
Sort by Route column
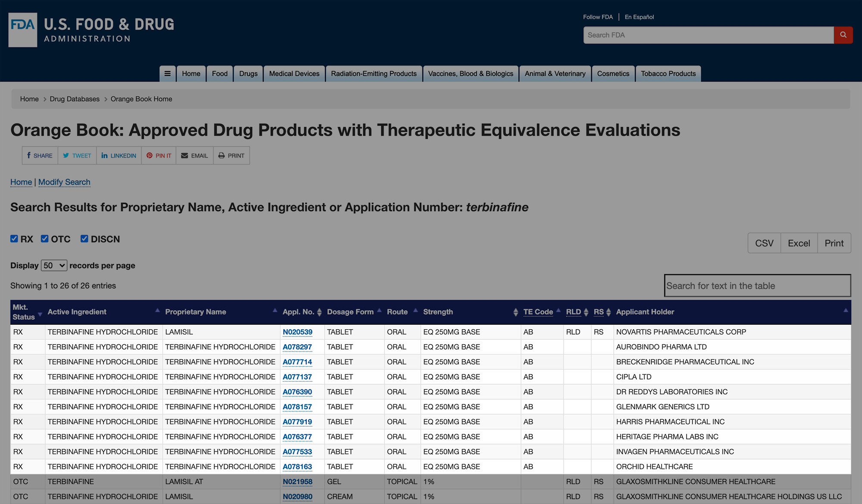tap(415, 310)
